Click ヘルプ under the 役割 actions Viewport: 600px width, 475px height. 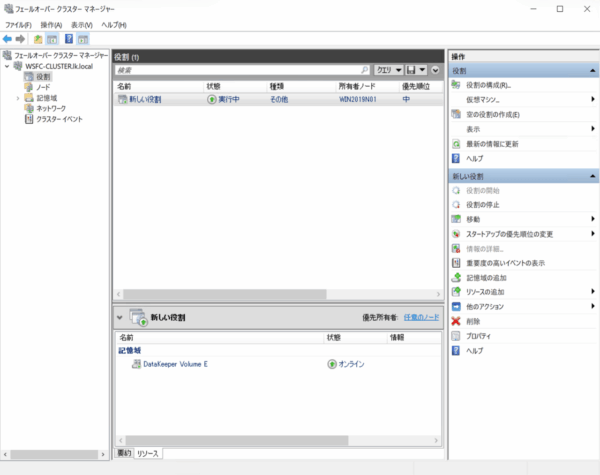tap(474, 158)
